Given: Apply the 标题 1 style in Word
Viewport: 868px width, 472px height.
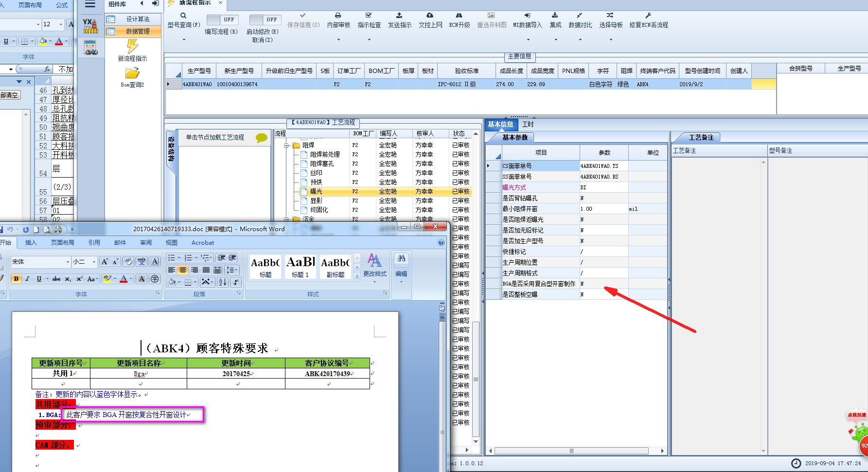Looking at the screenshot, I should [x=301, y=266].
